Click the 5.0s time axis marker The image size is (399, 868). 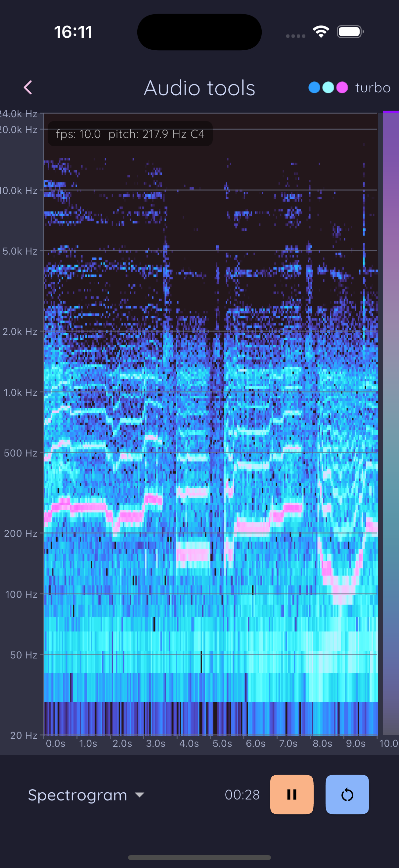pyautogui.click(x=222, y=743)
